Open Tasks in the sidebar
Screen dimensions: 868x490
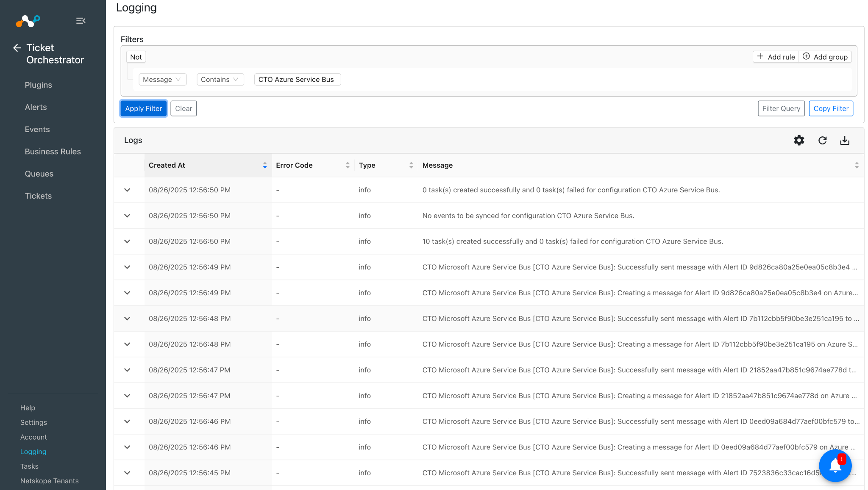tap(29, 466)
